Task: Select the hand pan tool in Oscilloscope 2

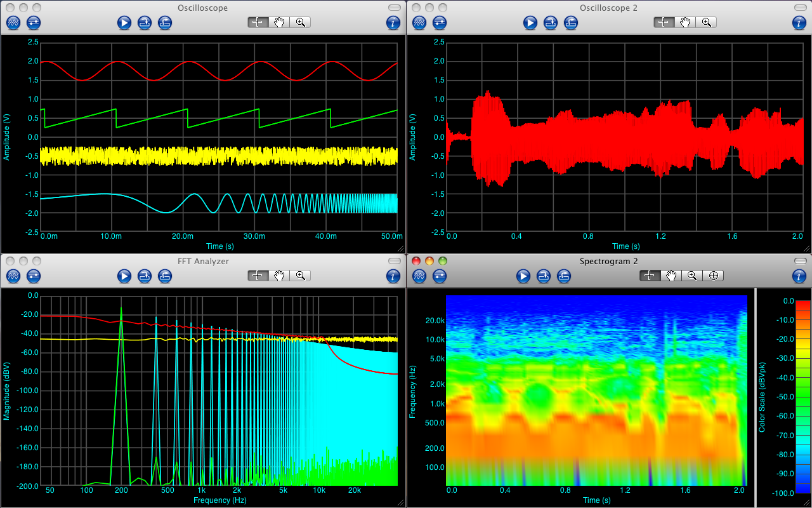Action: [684, 22]
